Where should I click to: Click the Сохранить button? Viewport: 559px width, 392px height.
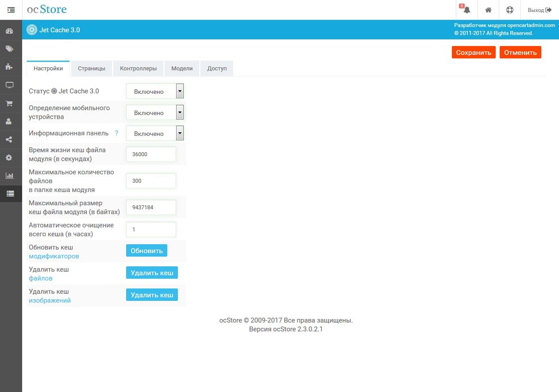coord(474,52)
